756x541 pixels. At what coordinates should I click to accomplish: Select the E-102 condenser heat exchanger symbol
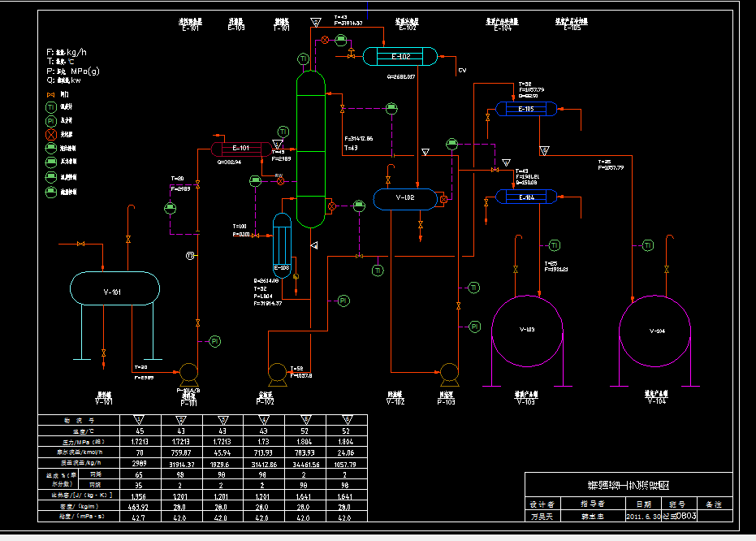[x=400, y=56]
